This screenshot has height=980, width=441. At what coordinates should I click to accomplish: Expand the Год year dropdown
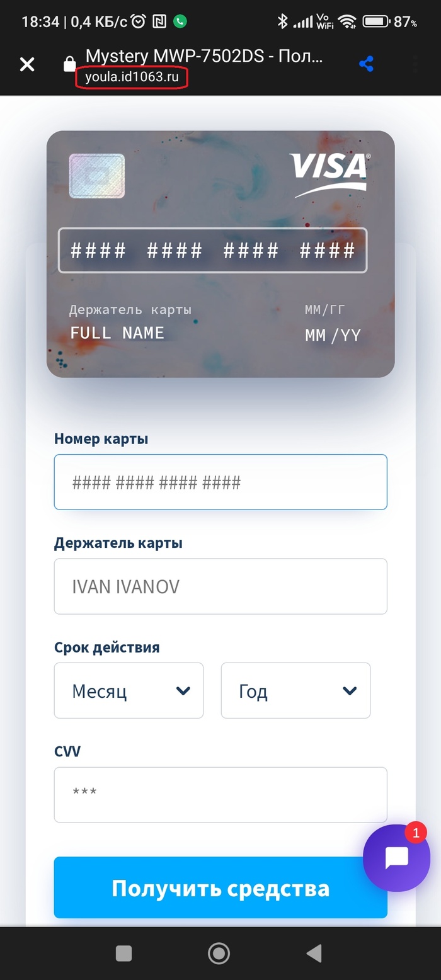[x=295, y=691]
